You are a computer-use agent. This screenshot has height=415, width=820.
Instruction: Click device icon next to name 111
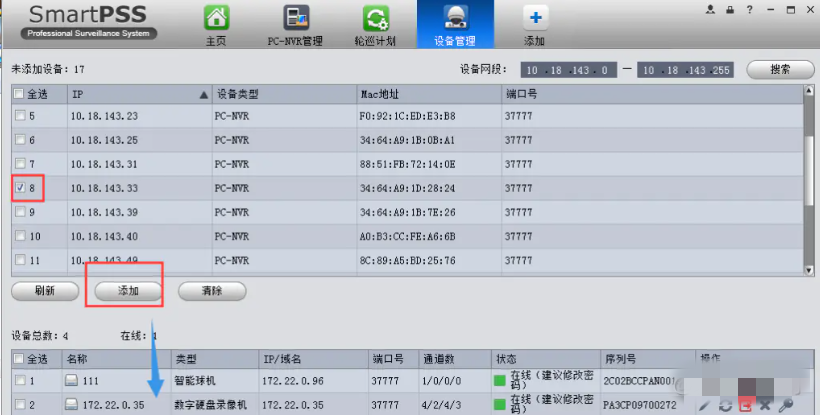72,381
